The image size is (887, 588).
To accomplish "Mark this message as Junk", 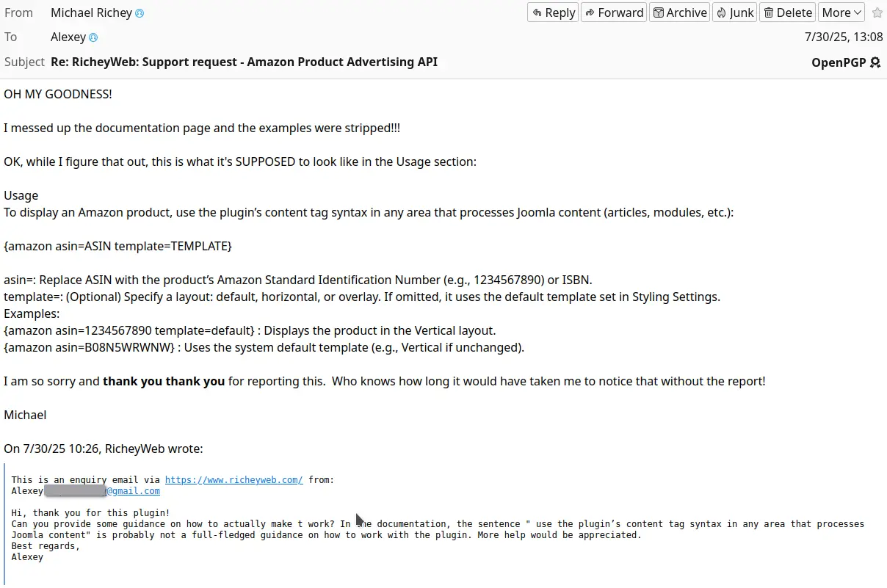I will point(735,12).
